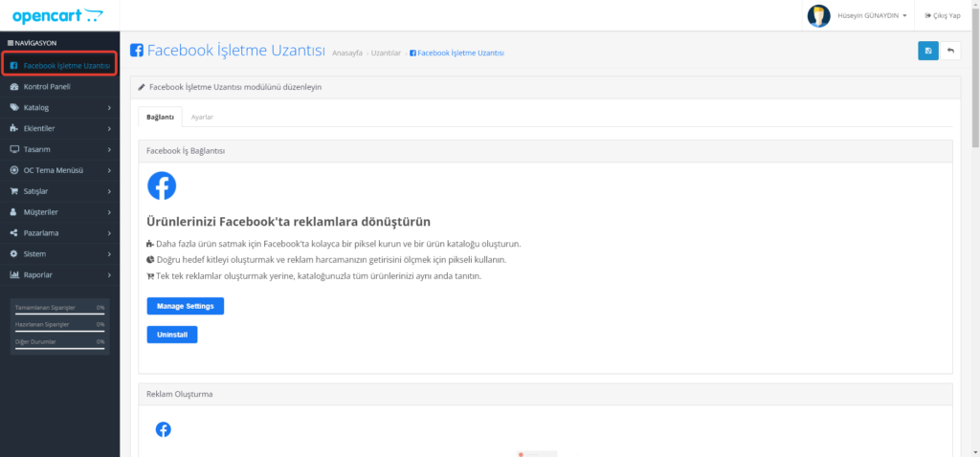The height and width of the screenshot is (457, 980).
Task: Click the Manage Settings button
Action: point(185,306)
